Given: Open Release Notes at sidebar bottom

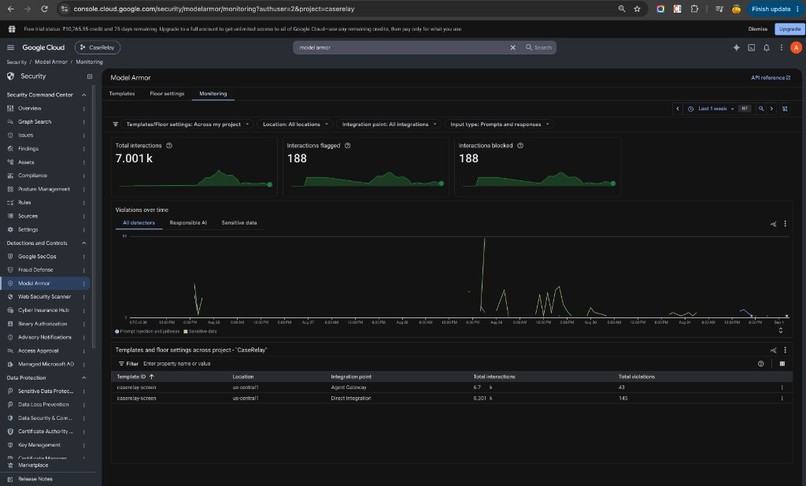Looking at the screenshot, I should (35, 479).
